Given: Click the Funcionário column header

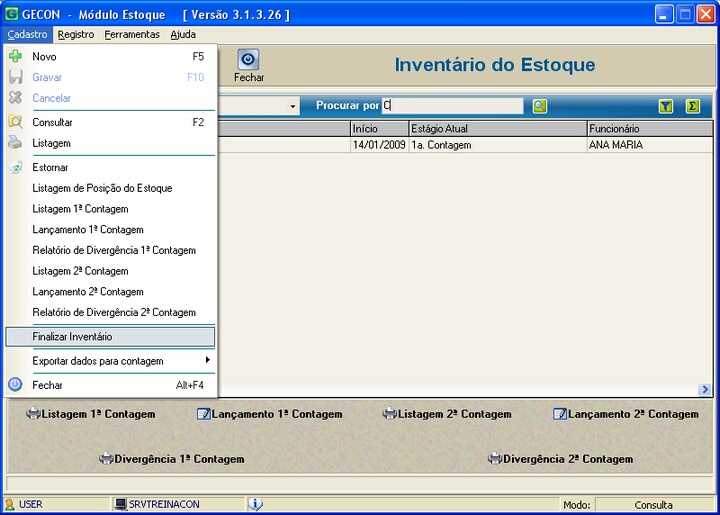Looking at the screenshot, I should [x=650, y=129].
